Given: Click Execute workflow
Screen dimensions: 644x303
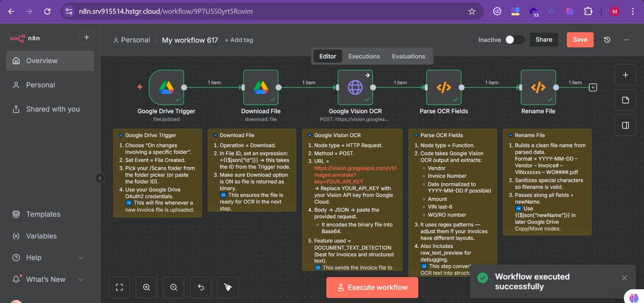Looking at the screenshot, I should click(x=372, y=287).
